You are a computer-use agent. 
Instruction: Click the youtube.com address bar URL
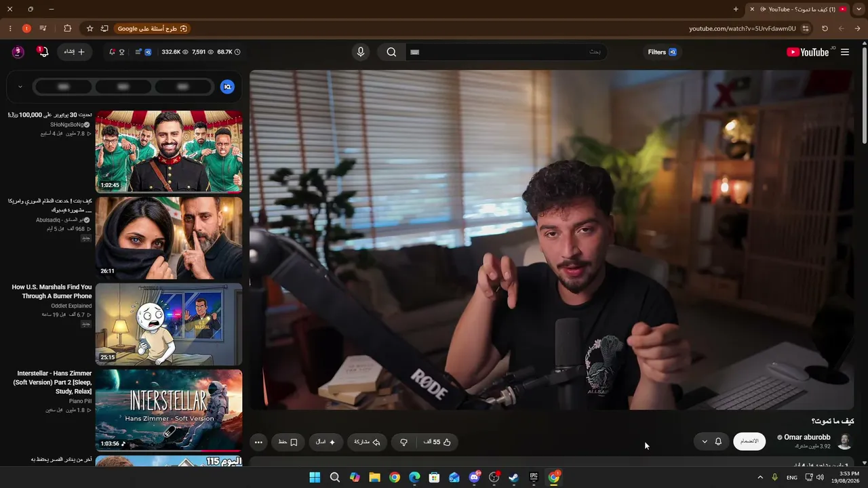click(x=743, y=28)
